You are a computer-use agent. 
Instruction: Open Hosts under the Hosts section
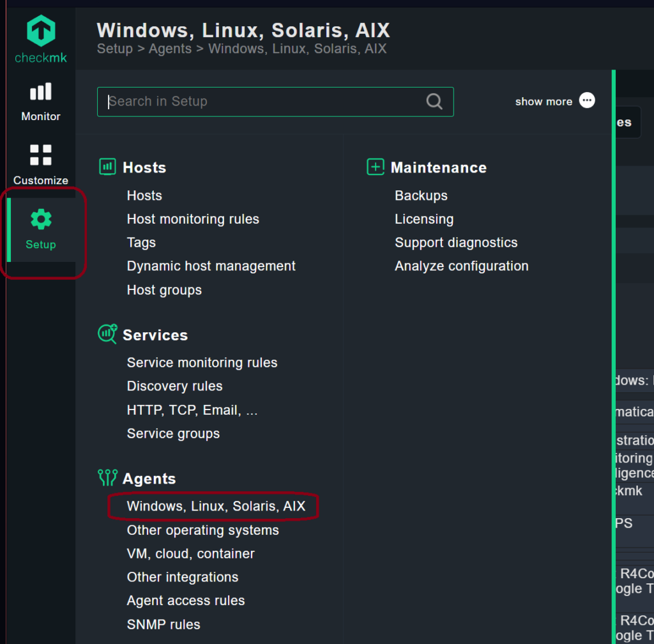pos(144,195)
